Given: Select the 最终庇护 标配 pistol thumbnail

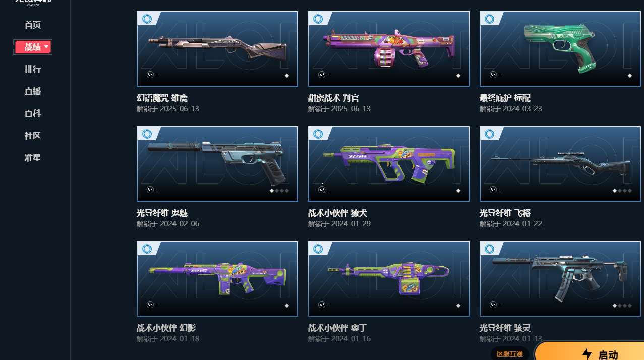Looking at the screenshot, I should click(x=560, y=49).
